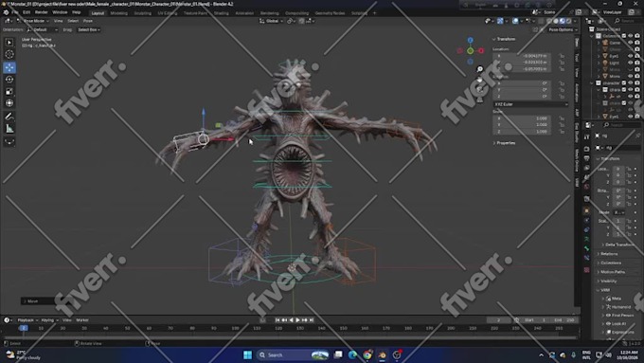This screenshot has height=363, width=644.
Task: Open the timeline Keying menu
Action: pyautogui.click(x=49, y=320)
